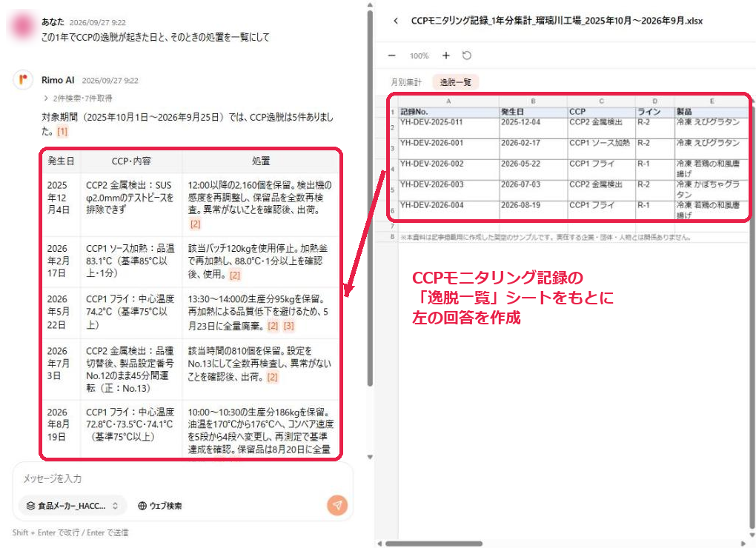756x548 pixels.
Task: Click the spreadsheet file name title
Action: coord(557,21)
